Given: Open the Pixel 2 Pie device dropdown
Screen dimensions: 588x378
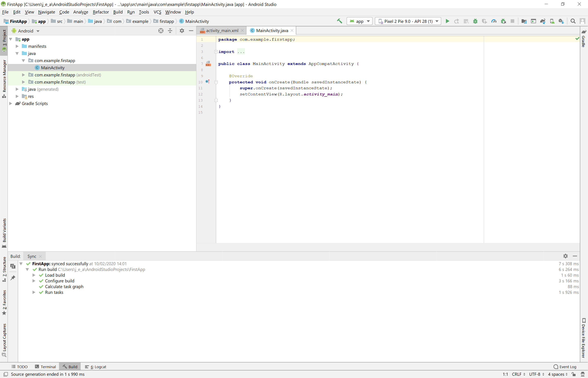Looking at the screenshot, I should pyautogui.click(x=408, y=21).
